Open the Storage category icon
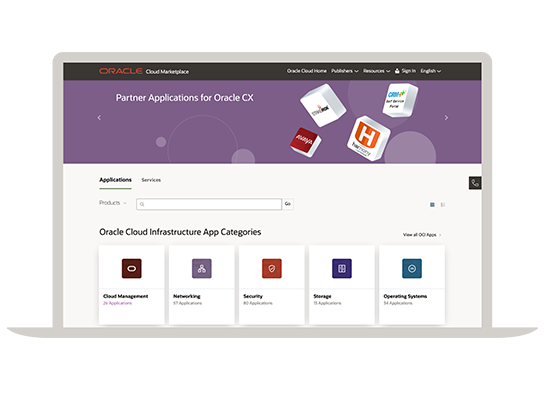This screenshot has width=544, height=400. (342, 268)
